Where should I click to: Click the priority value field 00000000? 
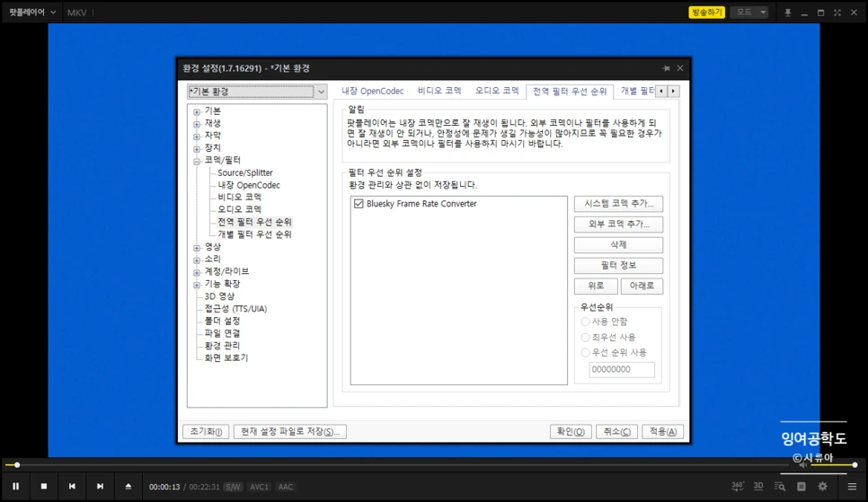622,369
